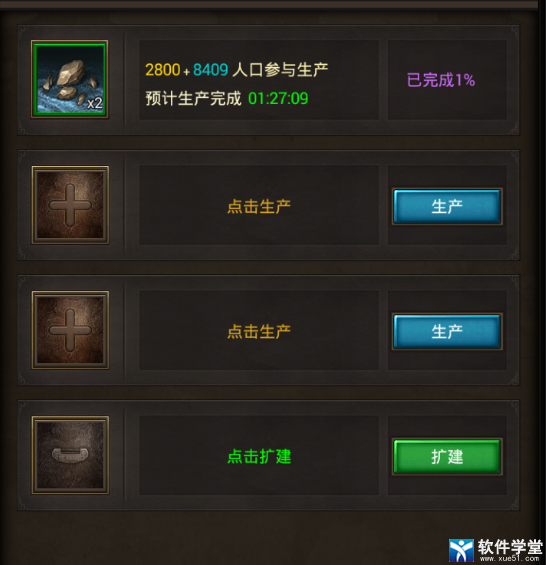Screen dimensions: 546x565
Task: Open the stone ore production item icon
Action: (x=70, y=79)
